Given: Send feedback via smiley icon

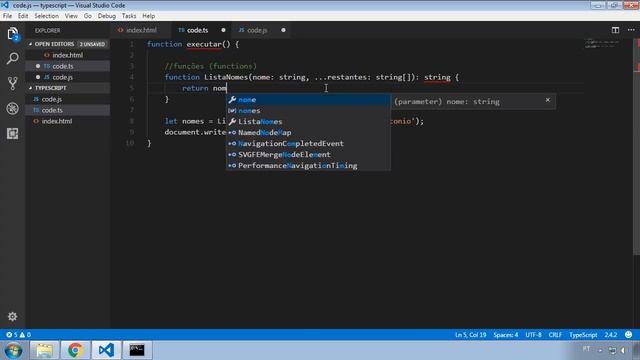Looking at the screenshot, I should [629, 335].
